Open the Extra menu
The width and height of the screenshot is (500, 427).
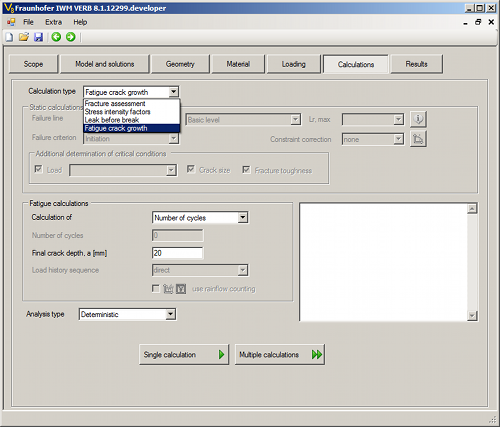click(x=54, y=22)
